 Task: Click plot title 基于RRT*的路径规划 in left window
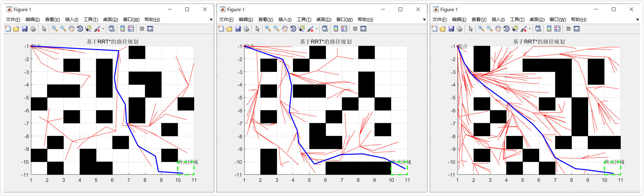[x=112, y=42]
